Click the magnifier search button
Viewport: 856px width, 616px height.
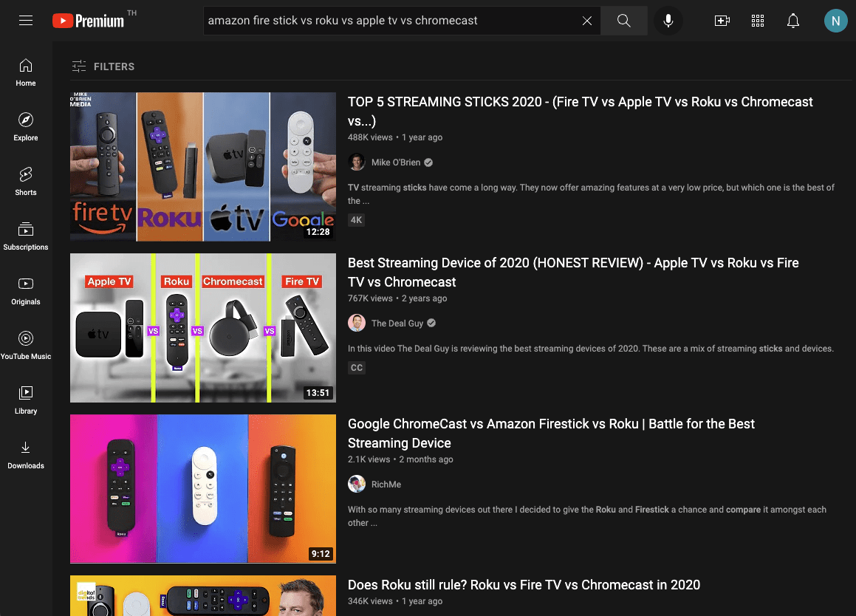(x=624, y=21)
